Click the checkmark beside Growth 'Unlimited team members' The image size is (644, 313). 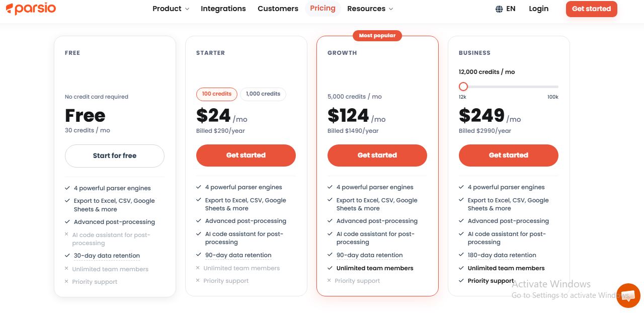[330, 268]
